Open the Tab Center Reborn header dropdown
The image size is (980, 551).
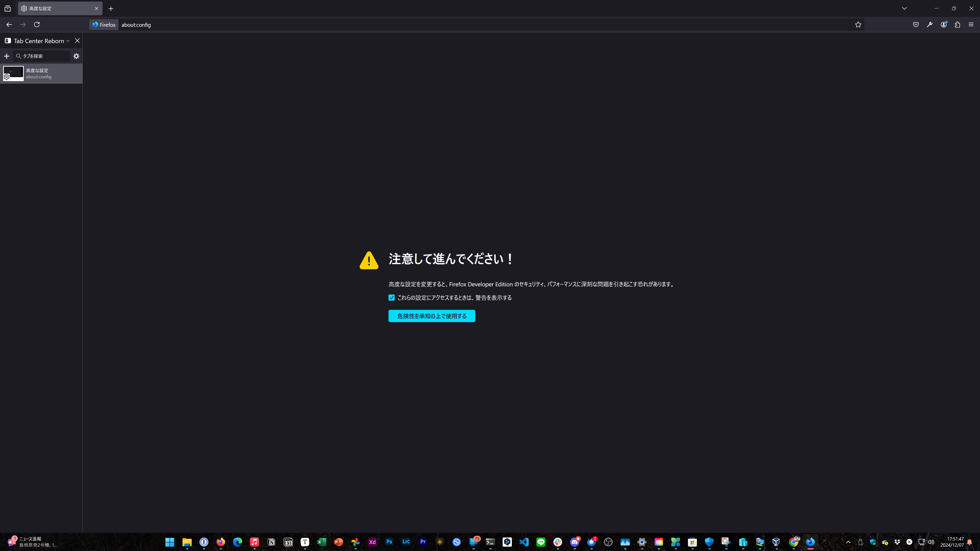(x=68, y=41)
